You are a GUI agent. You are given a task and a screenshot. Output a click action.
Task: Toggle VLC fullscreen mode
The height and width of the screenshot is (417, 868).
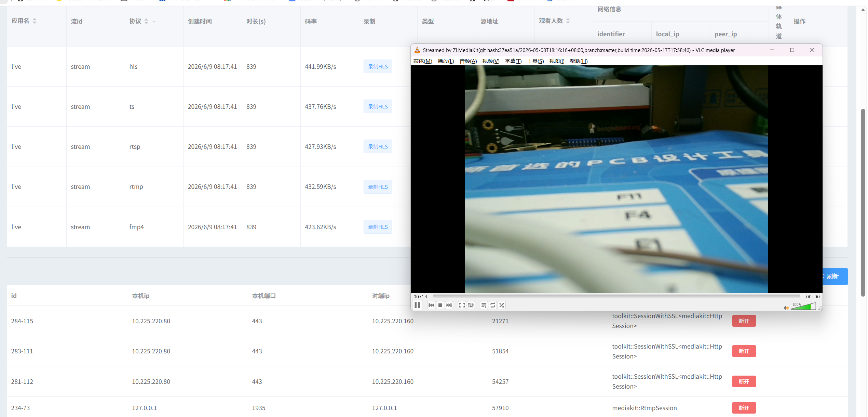pos(462,305)
